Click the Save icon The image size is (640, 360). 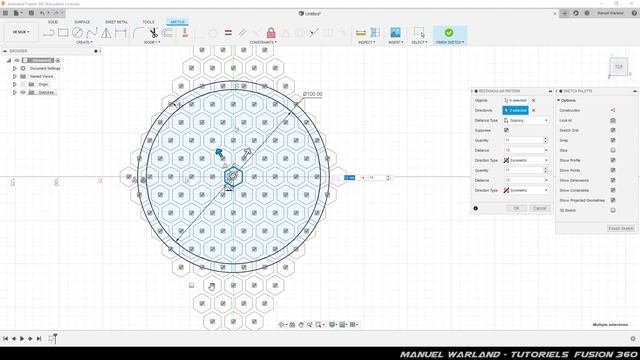pos(31,13)
